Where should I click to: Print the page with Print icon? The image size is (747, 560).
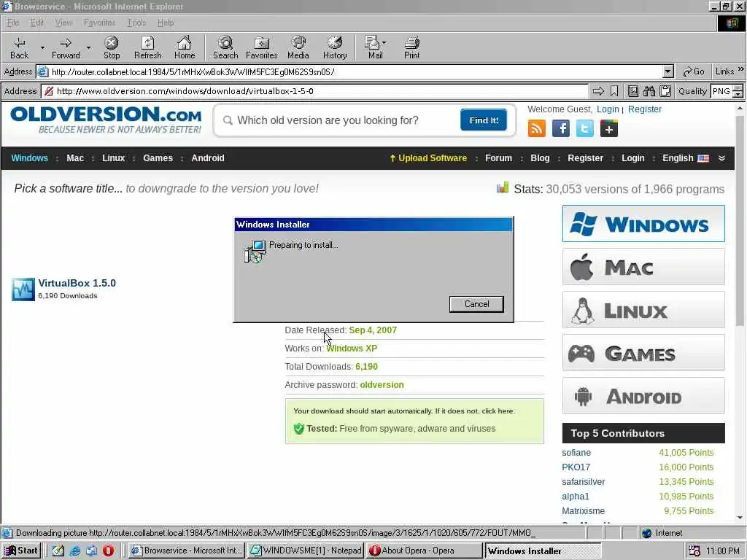[x=411, y=47]
